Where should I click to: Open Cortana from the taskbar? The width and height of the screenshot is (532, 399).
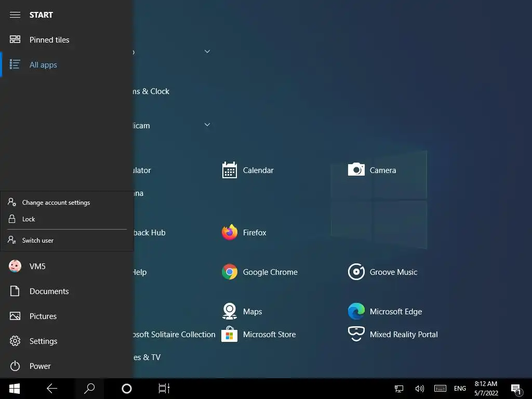(x=127, y=389)
